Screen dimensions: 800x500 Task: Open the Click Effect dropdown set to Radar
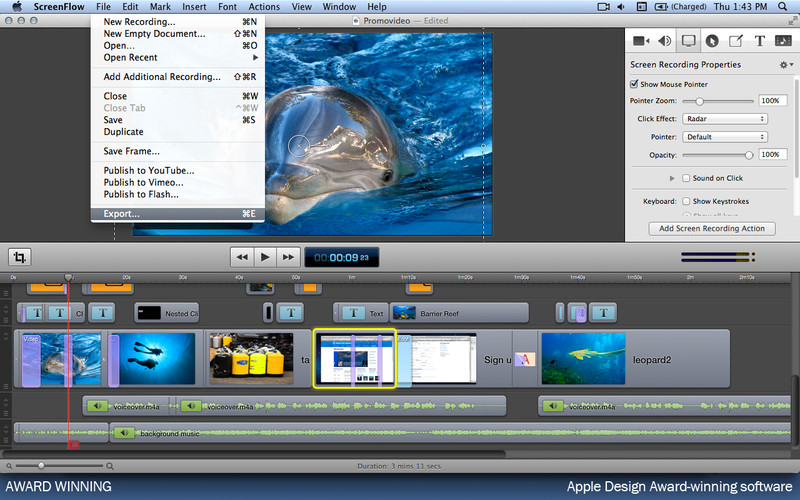pyautogui.click(x=724, y=118)
